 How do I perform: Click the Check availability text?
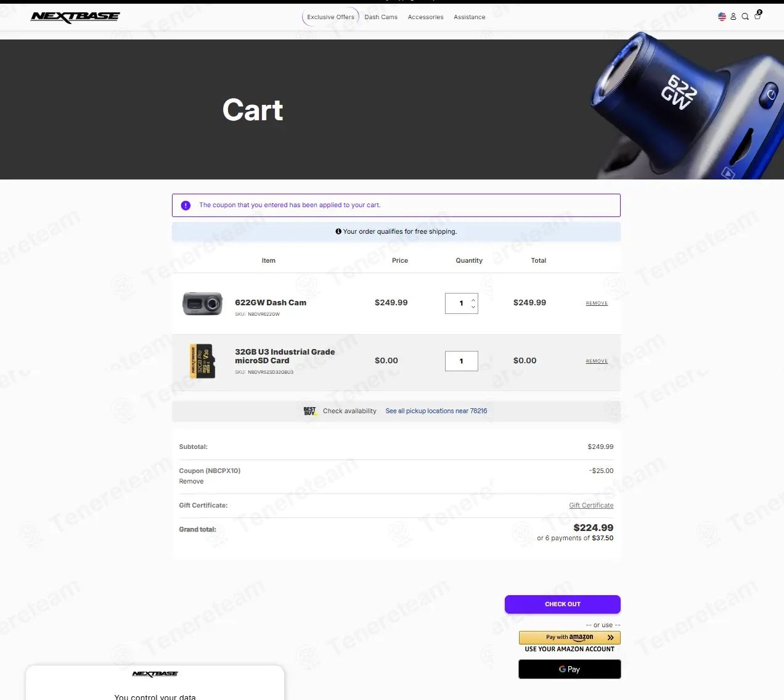[x=349, y=411]
